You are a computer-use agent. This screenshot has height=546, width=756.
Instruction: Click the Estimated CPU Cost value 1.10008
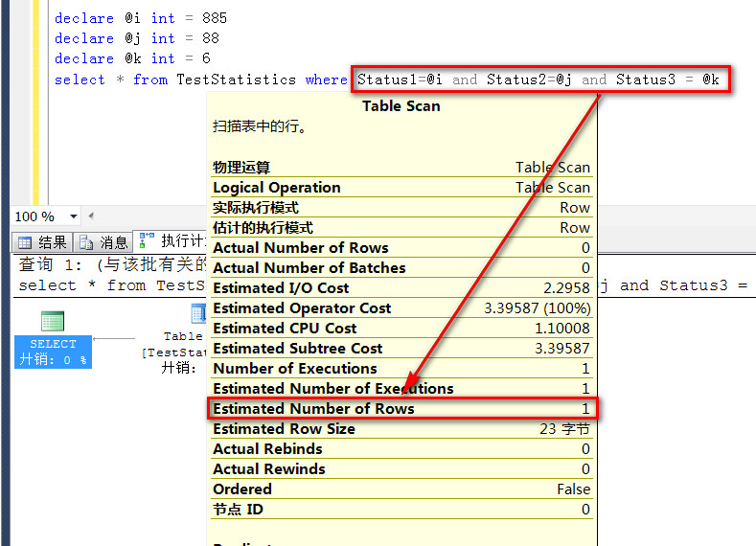point(562,329)
